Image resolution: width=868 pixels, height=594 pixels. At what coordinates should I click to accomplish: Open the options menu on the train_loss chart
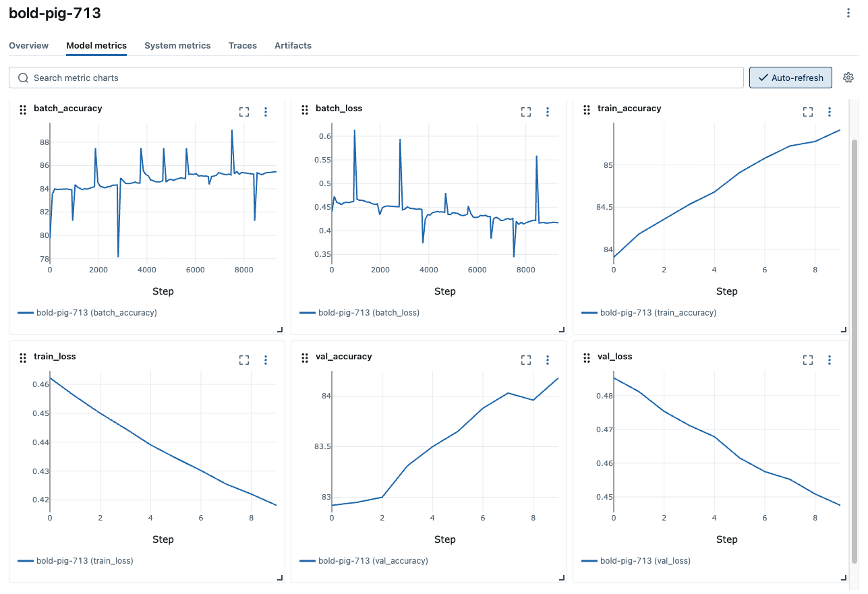265,359
